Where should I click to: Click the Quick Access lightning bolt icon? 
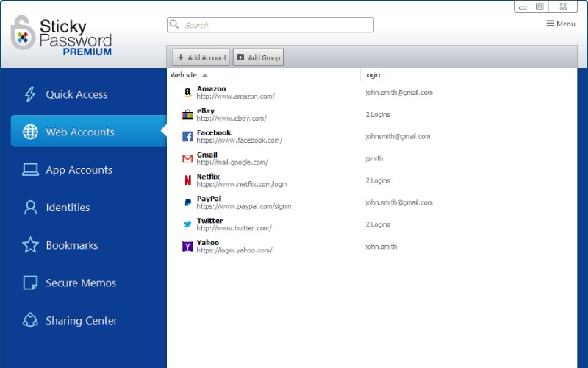pos(30,94)
